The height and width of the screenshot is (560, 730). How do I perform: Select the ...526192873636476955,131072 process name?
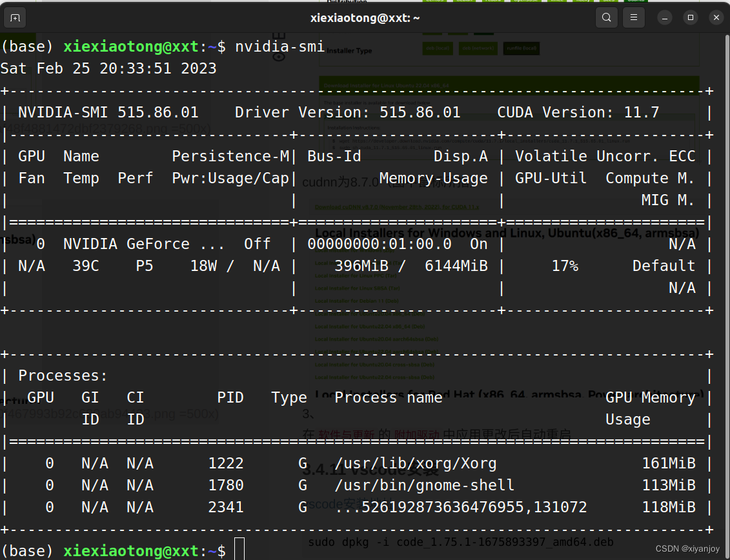pyautogui.click(x=461, y=507)
